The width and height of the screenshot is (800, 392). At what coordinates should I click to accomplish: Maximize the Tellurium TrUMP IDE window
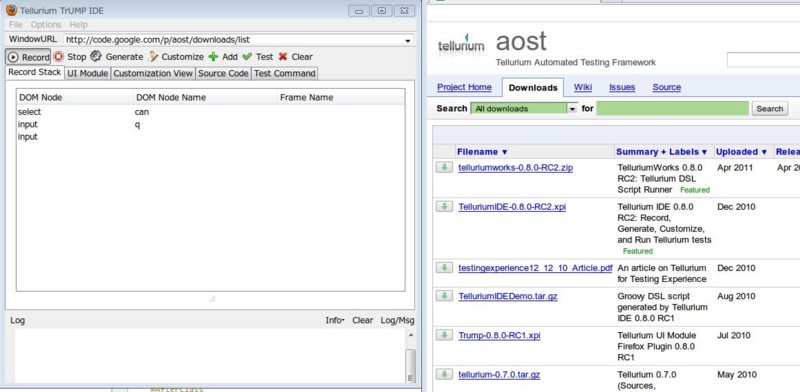[382, 11]
